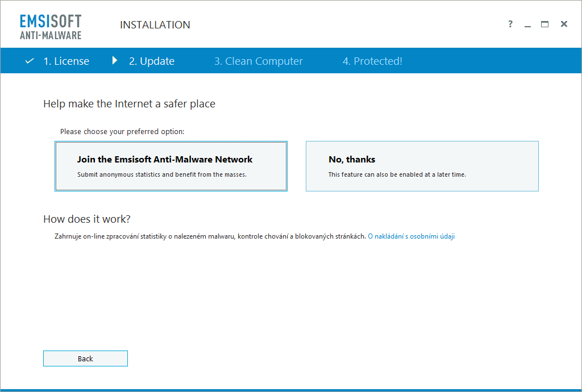This screenshot has width=582, height=392.
Task: Go to 4. Protected! step
Action: coord(372,61)
